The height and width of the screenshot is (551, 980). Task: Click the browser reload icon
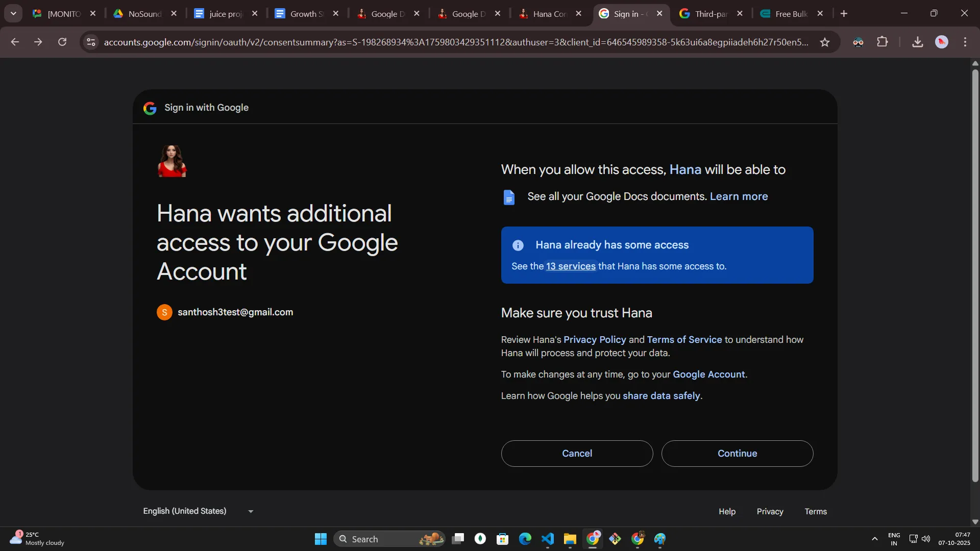pyautogui.click(x=62, y=42)
